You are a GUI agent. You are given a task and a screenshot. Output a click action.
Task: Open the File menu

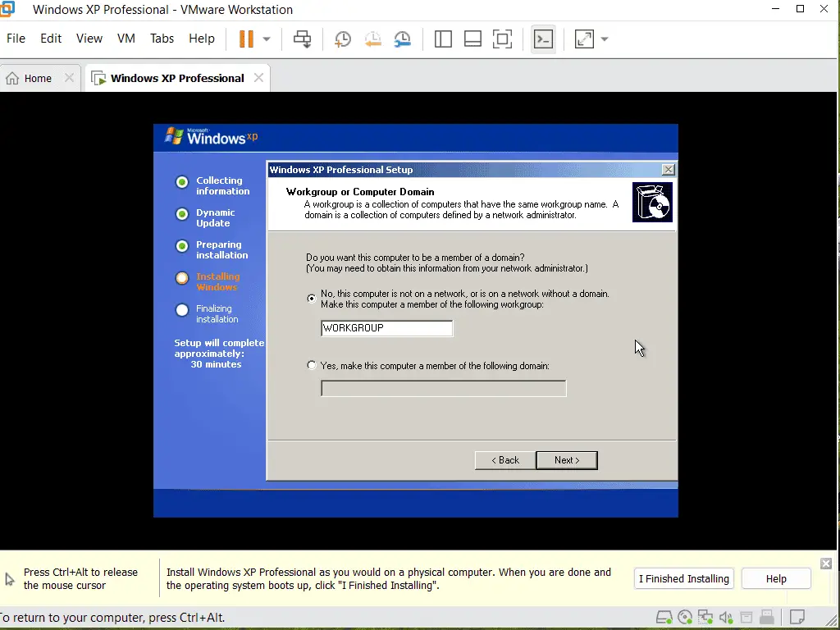click(x=16, y=39)
